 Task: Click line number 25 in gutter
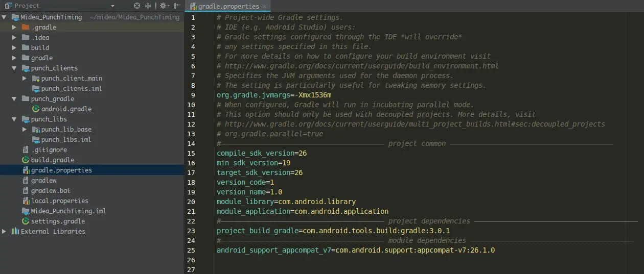click(191, 250)
